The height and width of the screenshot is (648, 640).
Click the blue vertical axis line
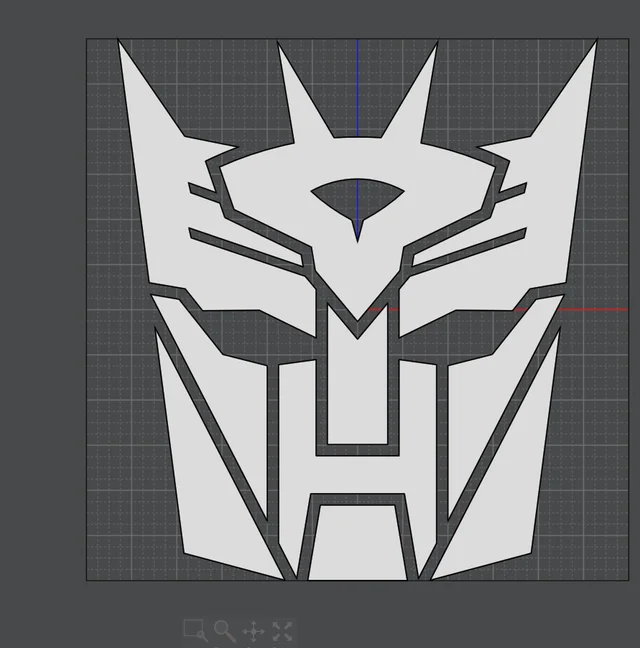358,100
